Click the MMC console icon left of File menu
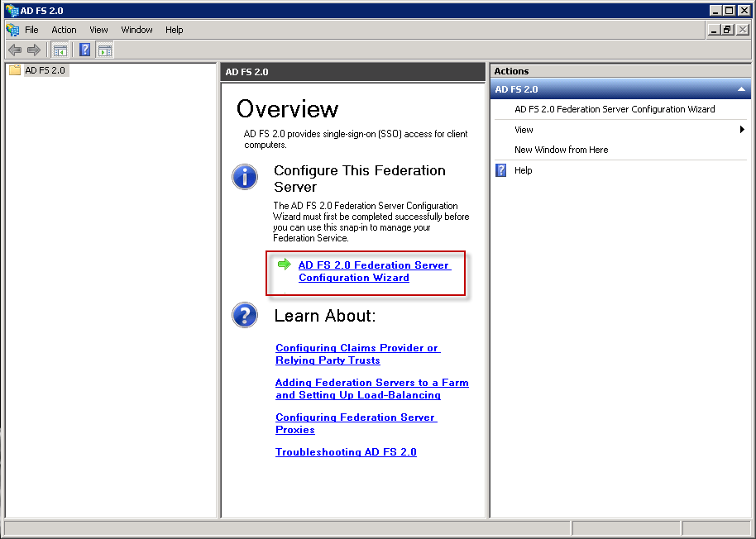The image size is (756, 539). (13, 30)
